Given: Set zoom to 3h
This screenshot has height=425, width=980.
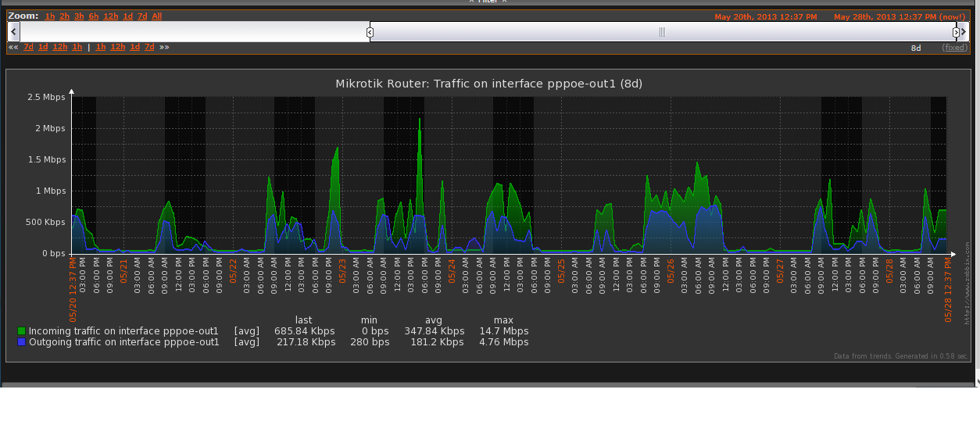Looking at the screenshot, I should [x=79, y=16].
